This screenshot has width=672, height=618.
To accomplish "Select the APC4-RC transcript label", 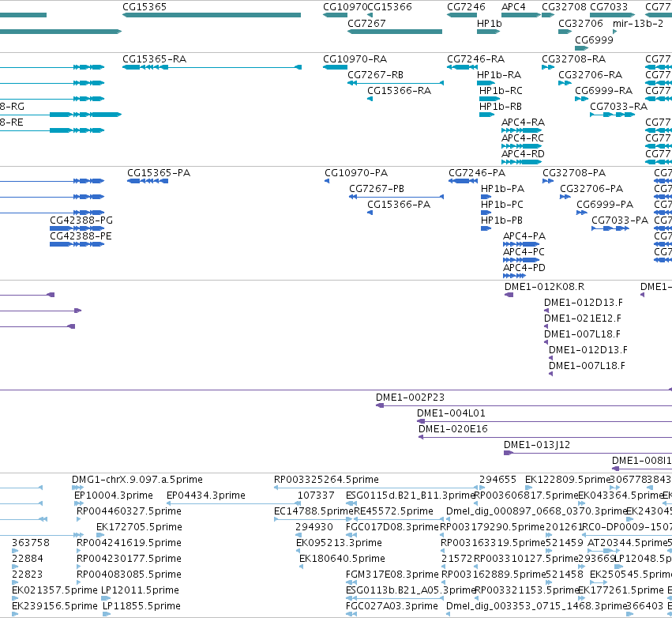I will pyautogui.click(x=523, y=138).
